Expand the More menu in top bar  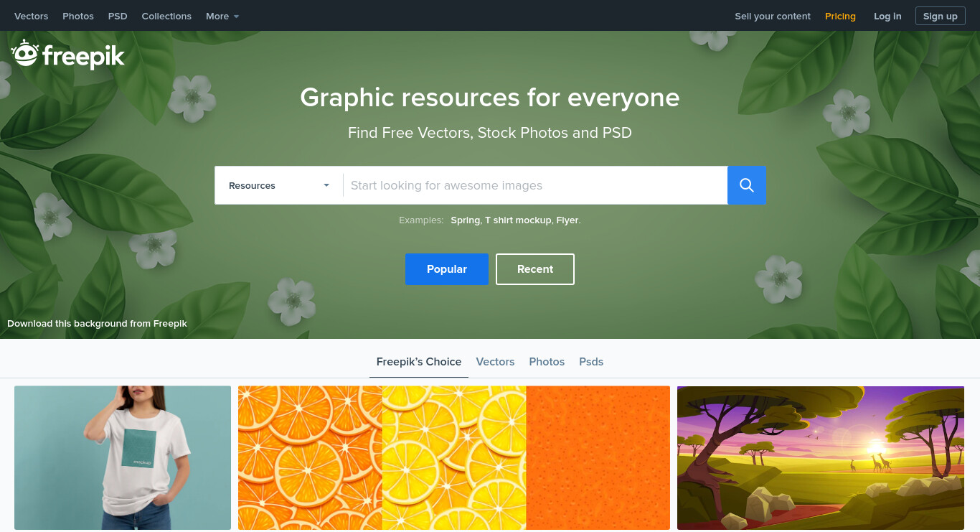[222, 16]
